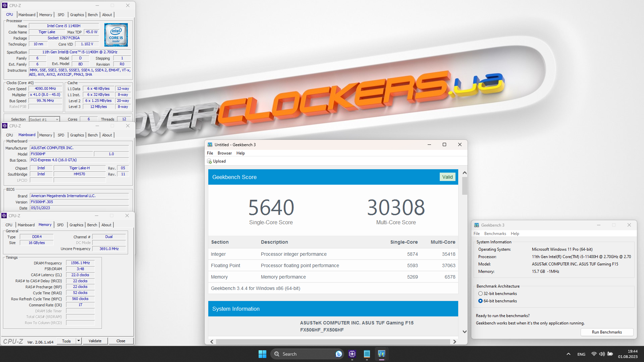Image resolution: width=644 pixels, height=362 pixels.
Task: Open Mainboard tab in top CPU-Z window
Action: point(27,15)
